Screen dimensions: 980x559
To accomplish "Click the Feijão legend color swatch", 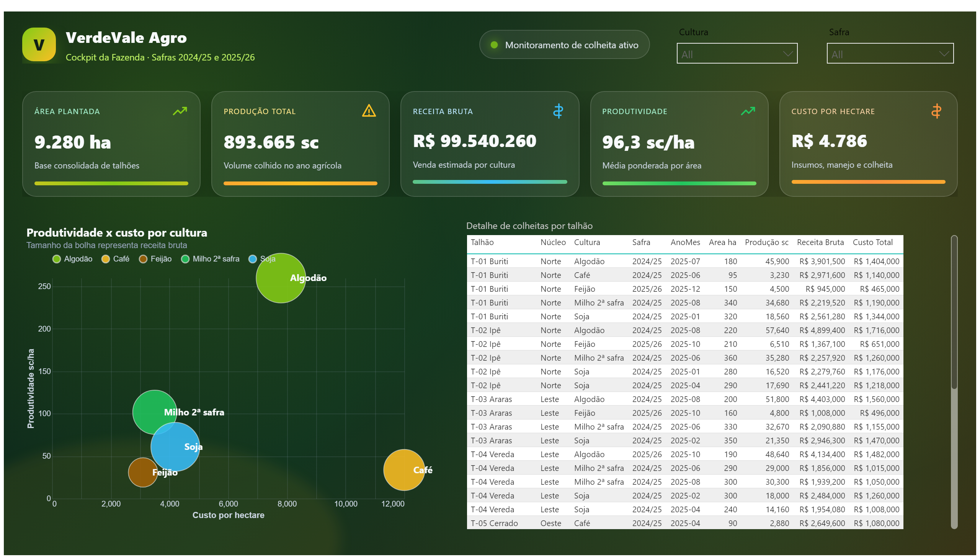I will coord(143,259).
